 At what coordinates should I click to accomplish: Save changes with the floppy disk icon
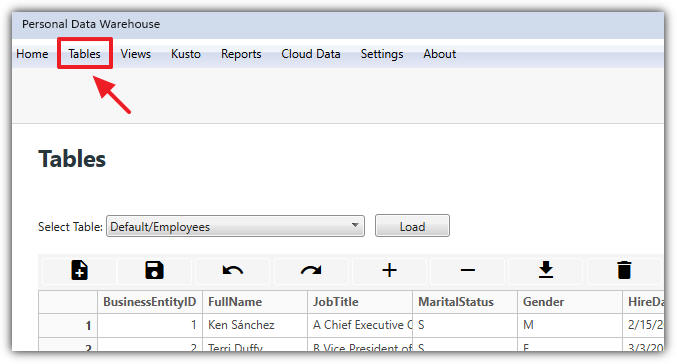tap(154, 270)
